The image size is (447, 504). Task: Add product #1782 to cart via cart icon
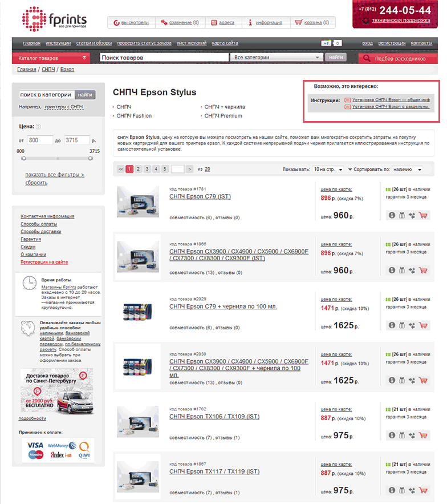click(x=423, y=435)
